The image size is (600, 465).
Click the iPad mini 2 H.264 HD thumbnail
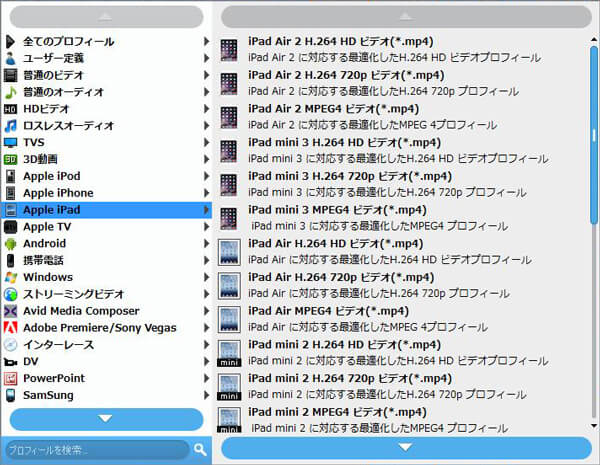[x=229, y=353]
